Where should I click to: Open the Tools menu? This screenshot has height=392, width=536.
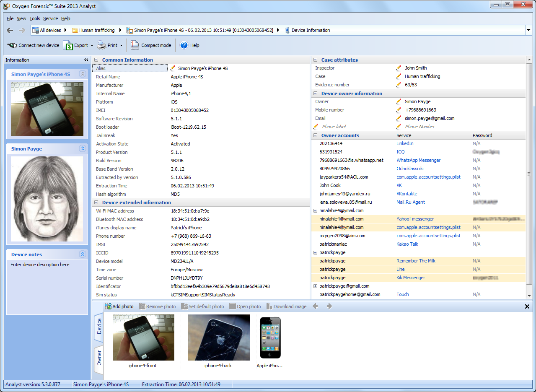pyautogui.click(x=35, y=18)
